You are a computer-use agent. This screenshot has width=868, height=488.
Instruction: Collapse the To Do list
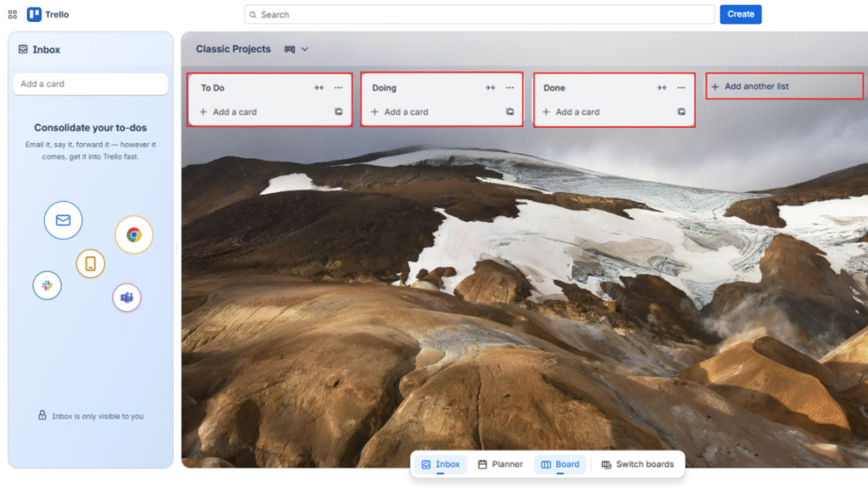317,87
